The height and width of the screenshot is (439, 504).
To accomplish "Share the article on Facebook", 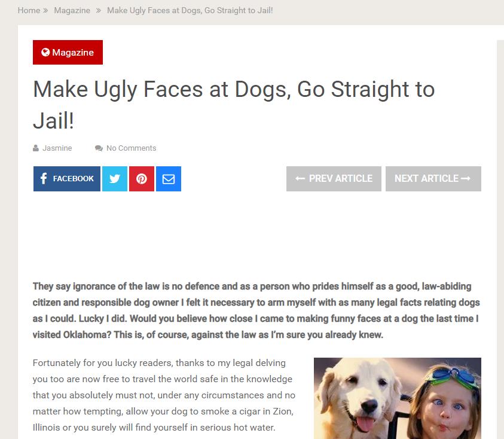I will click(67, 179).
